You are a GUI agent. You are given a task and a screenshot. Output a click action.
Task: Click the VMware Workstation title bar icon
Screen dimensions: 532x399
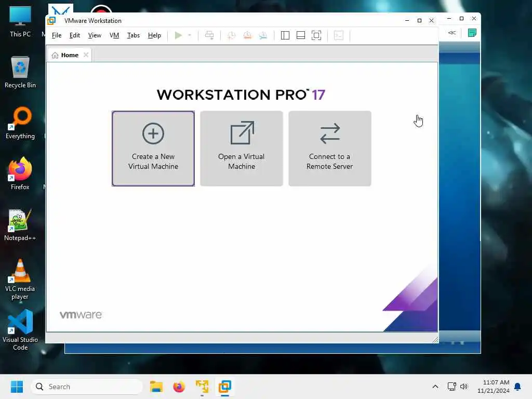pyautogui.click(x=51, y=21)
